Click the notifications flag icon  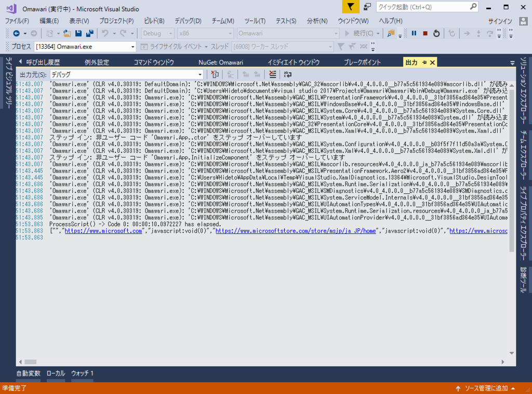pos(351,7)
